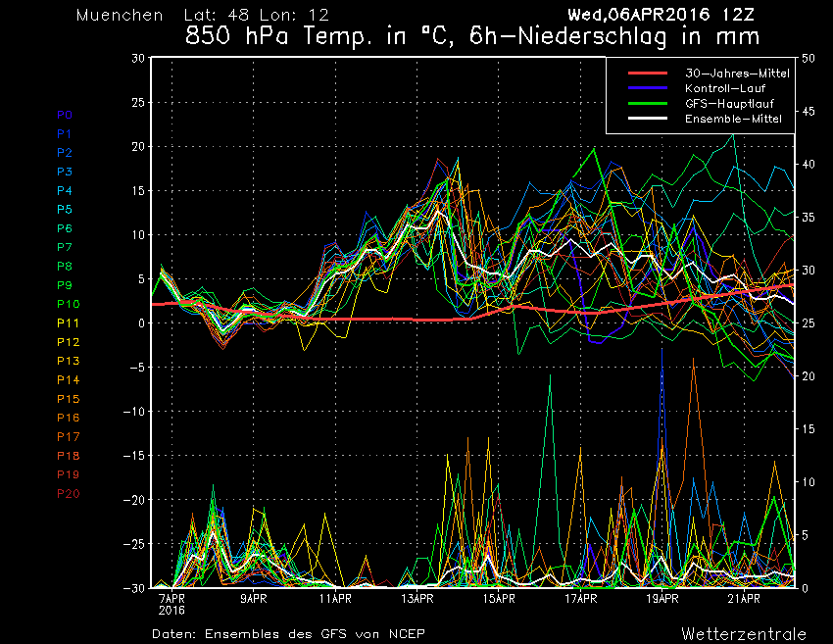
Task: Click the -30 temperature axis label
Action: pos(134,588)
